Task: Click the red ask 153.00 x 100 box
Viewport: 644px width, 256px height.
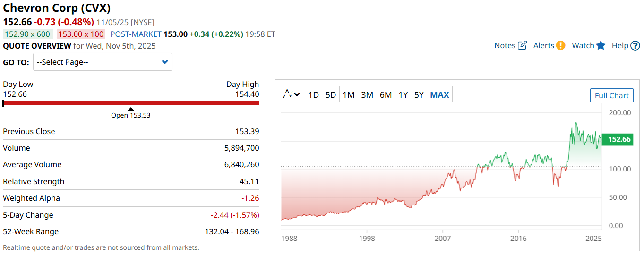Action: [81, 34]
